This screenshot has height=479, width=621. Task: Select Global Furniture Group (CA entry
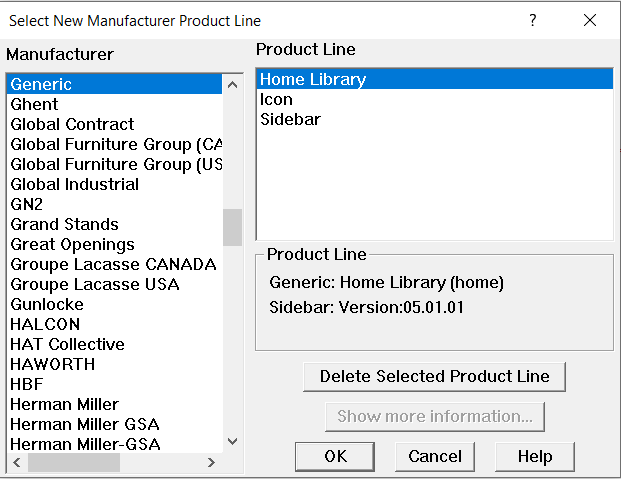pyautogui.click(x=114, y=144)
